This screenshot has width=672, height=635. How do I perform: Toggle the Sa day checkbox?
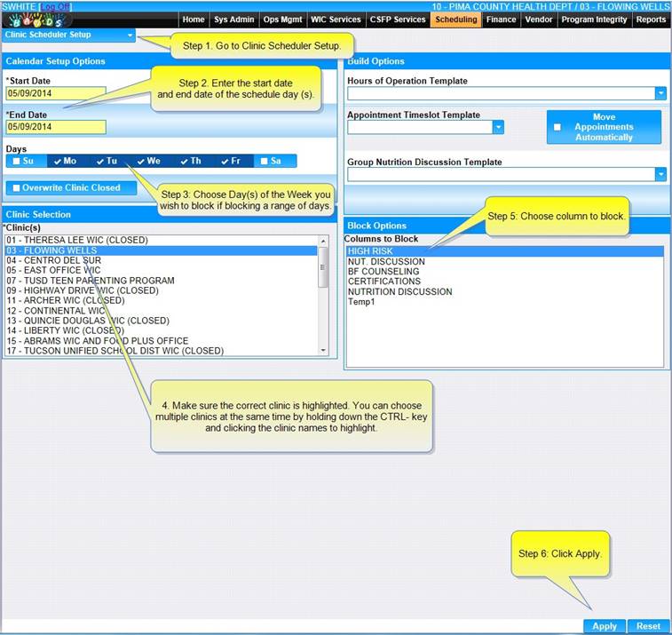tap(264, 161)
